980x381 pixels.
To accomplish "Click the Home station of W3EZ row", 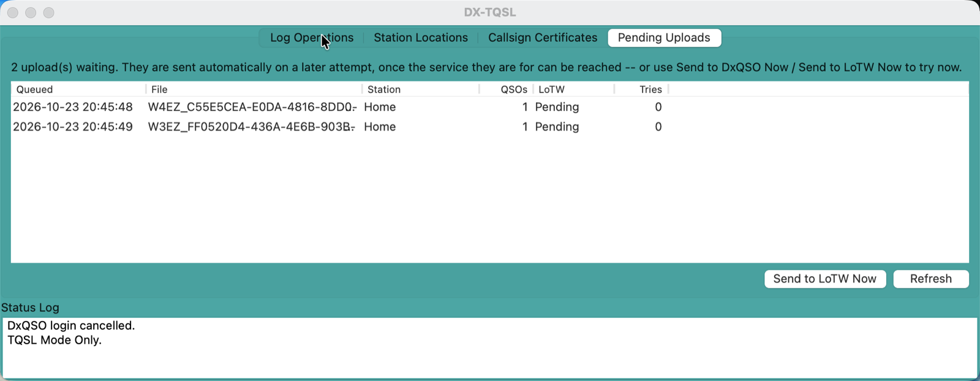I will click(x=380, y=127).
